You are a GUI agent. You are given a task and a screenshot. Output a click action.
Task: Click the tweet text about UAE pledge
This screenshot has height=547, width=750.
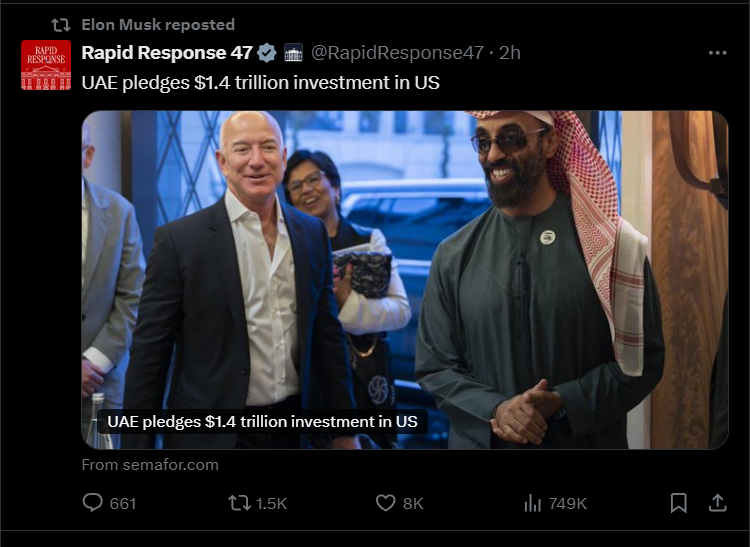260,83
